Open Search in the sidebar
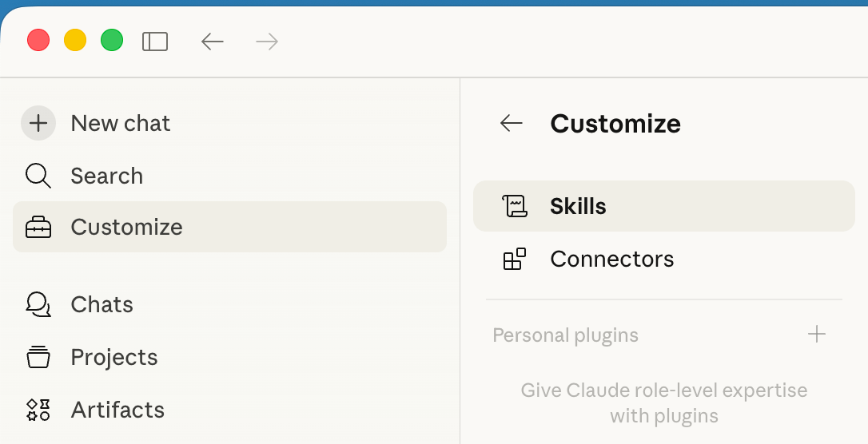Image resolution: width=868 pixels, height=444 pixels. [x=229, y=176]
